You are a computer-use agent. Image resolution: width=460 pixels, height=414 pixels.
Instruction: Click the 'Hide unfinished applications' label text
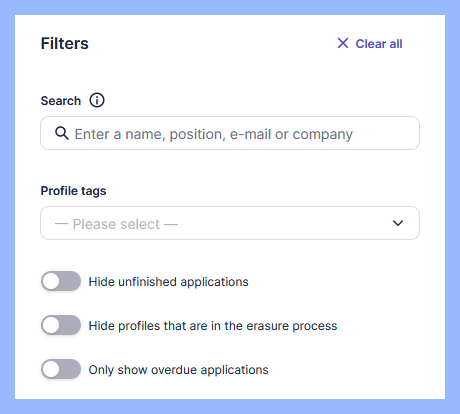click(168, 282)
